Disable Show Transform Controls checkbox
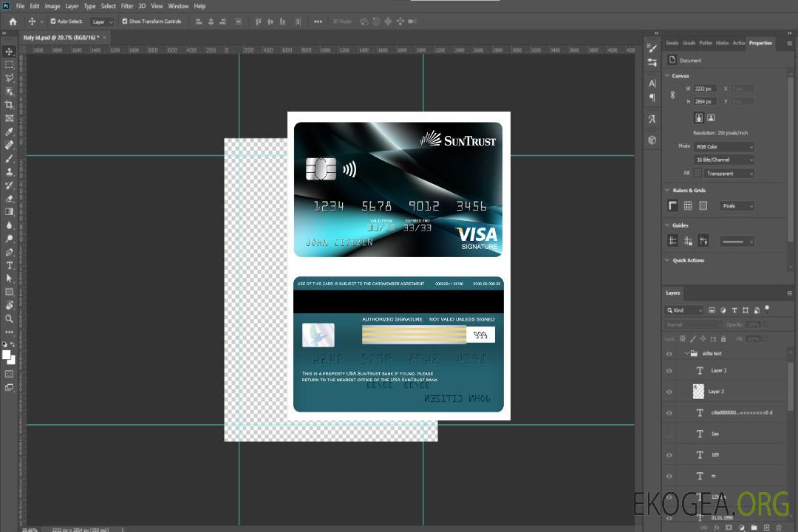Viewport: 798px width, 532px height. point(124,21)
